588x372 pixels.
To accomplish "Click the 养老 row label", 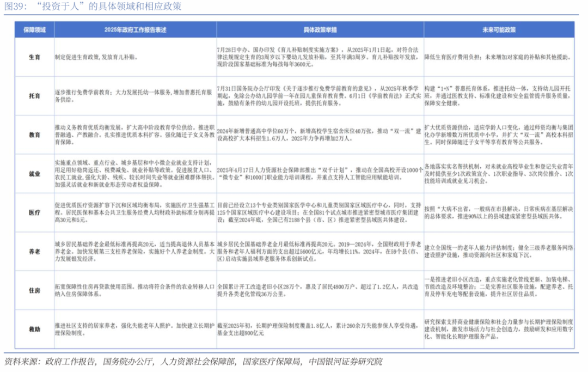I will tap(34, 252).
